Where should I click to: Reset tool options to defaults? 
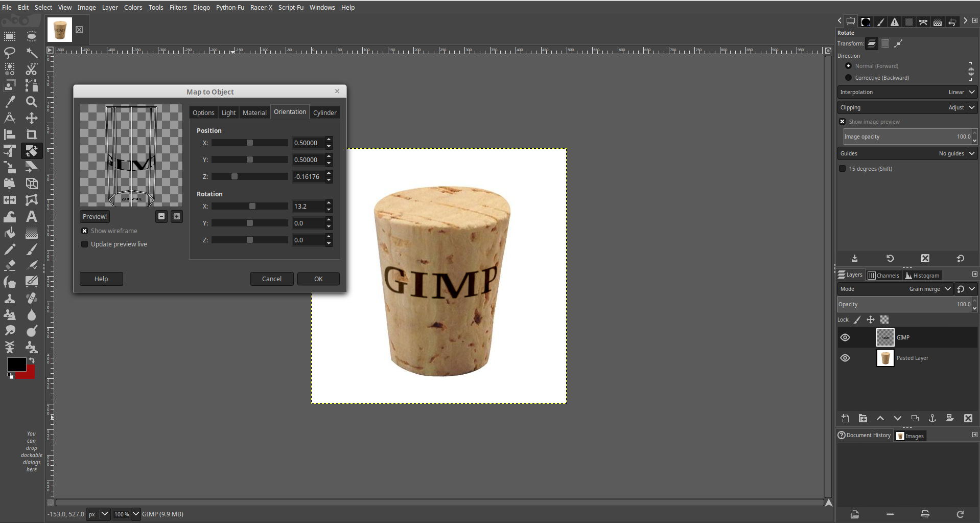961,258
